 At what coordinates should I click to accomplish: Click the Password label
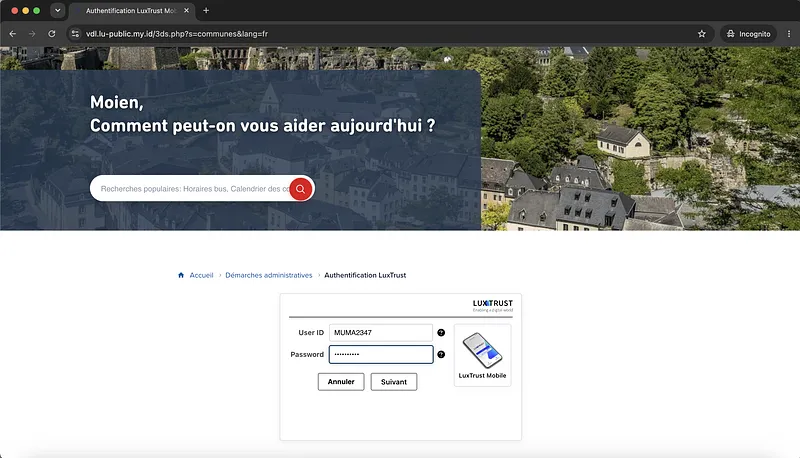pos(307,354)
